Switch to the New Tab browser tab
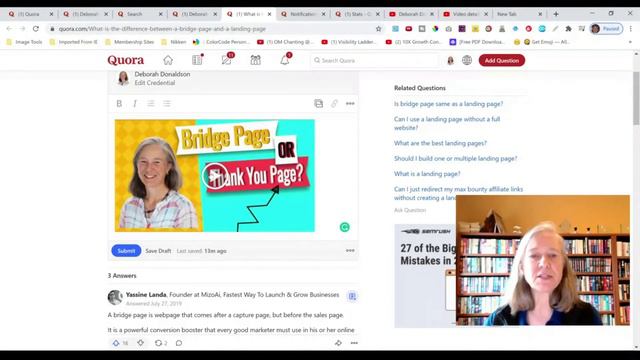This screenshot has height=360, width=640. coord(518,14)
